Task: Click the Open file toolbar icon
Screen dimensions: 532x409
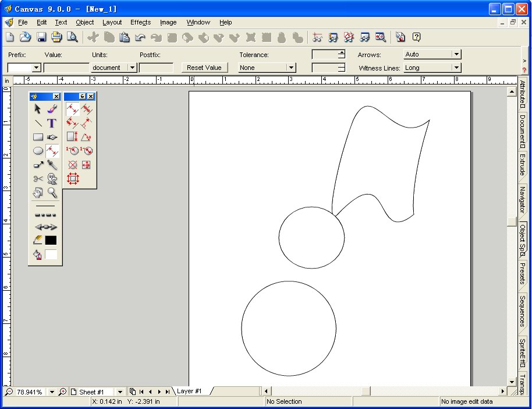Action: tap(25, 37)
